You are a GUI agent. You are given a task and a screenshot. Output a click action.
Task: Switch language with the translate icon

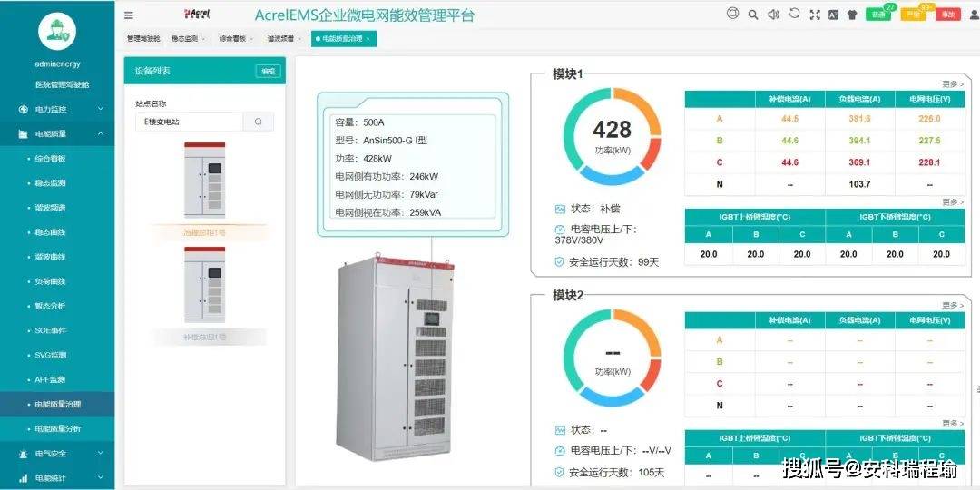[x=834, y=15]
